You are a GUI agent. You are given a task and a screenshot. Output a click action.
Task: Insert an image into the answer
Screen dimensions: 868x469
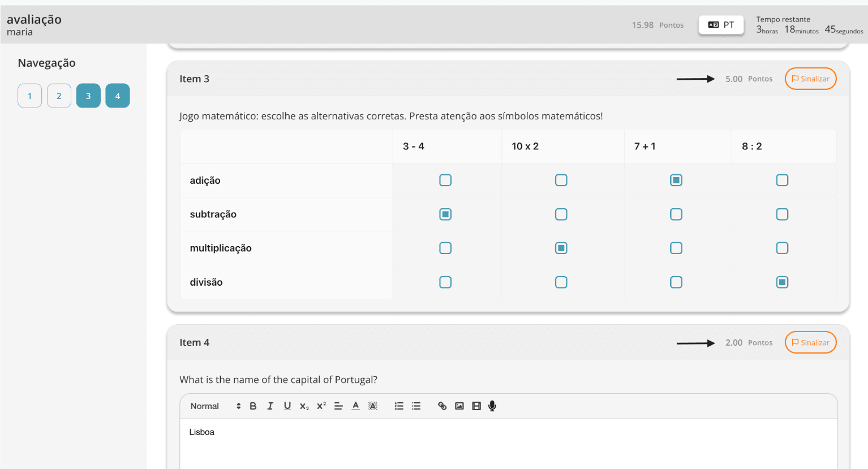click(x=459, y=406)
